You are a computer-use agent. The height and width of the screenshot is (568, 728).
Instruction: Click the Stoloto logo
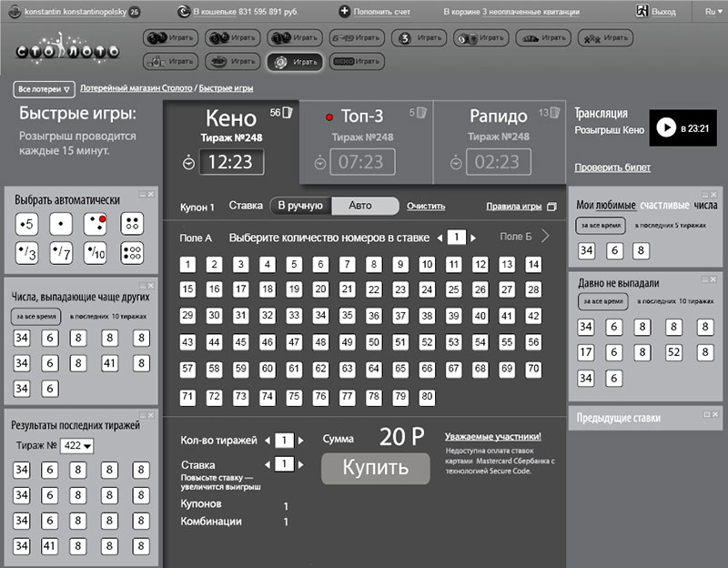tap(66, 47)
